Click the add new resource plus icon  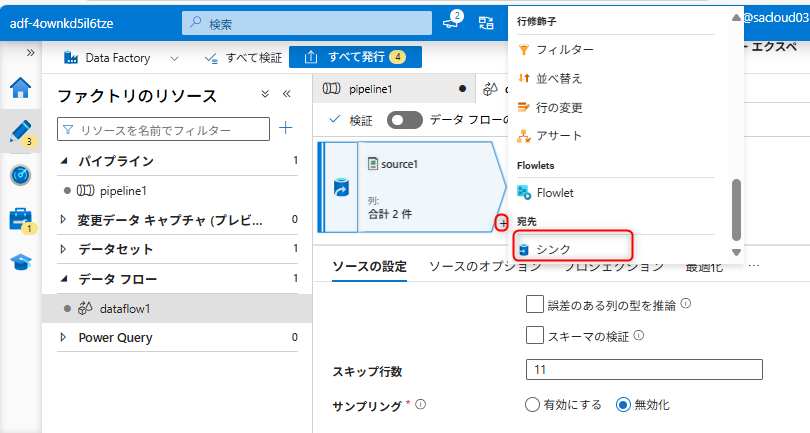pyautogui.click(x=286, y=129)
